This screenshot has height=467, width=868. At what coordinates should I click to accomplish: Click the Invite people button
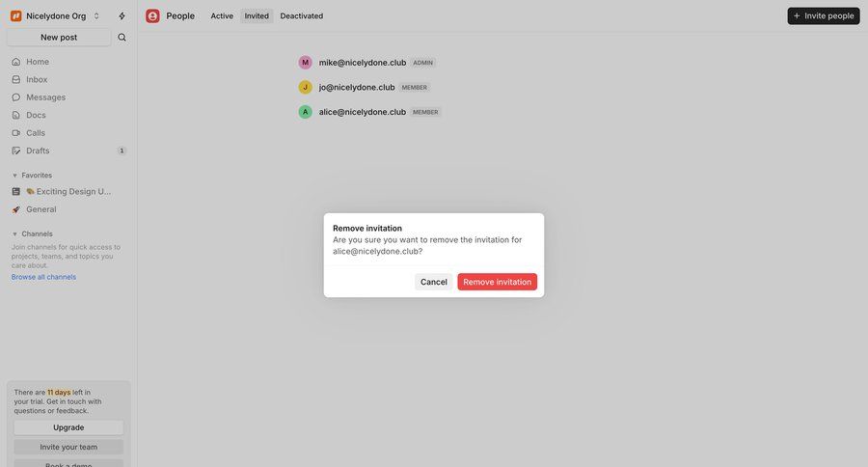point(823,16)
